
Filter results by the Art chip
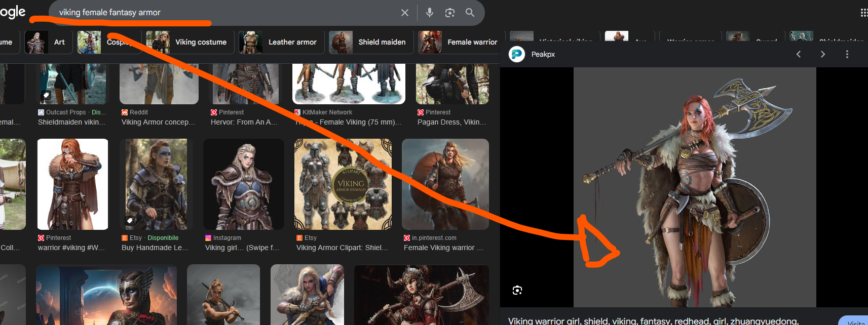[48, 42]
